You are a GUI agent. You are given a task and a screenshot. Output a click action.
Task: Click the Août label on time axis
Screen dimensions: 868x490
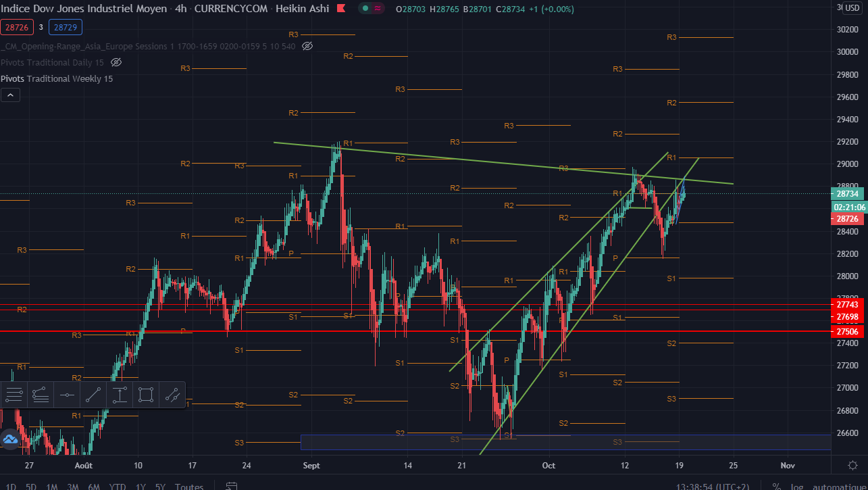pyautogui.click(x=84, y=465)
